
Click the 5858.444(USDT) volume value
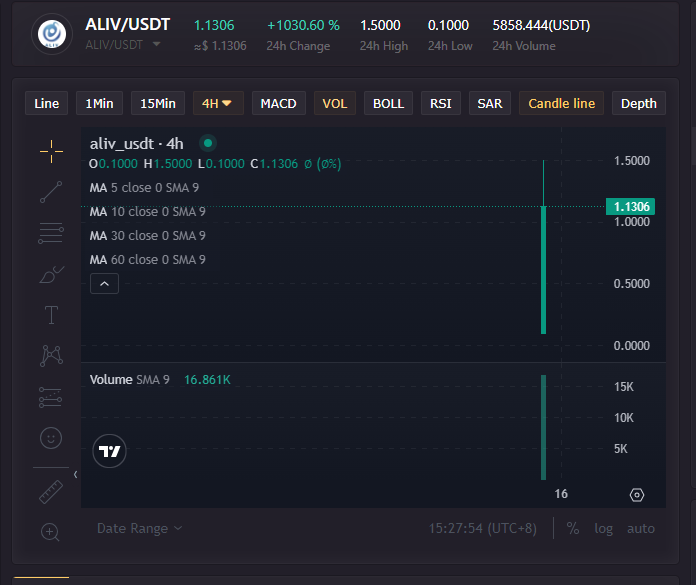click(541, 25)
